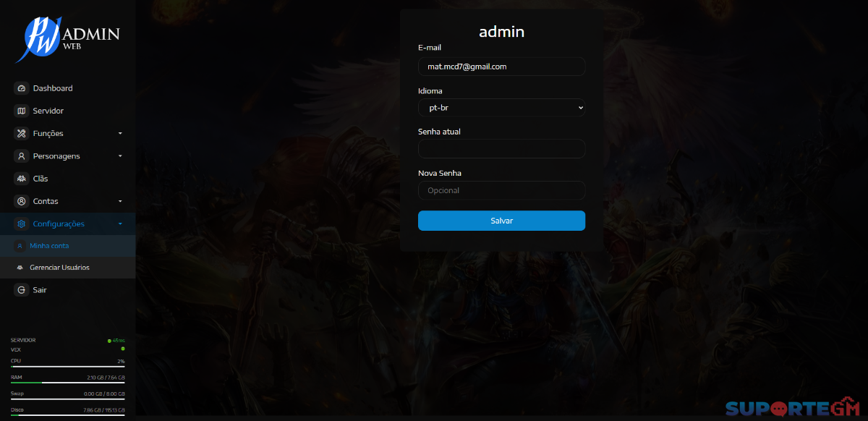Select Gerenciar Usuários submenu entry
The width and height of the screenshot is (868, 421).
[68, 268]
